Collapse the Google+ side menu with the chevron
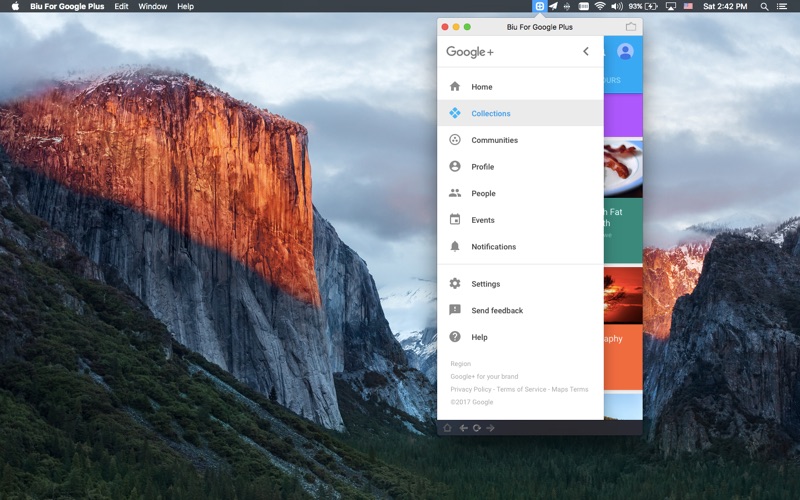 point(586,52)
